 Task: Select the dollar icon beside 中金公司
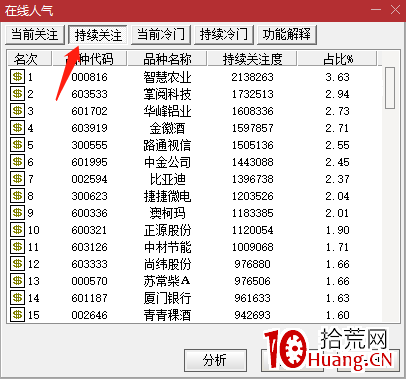(x=17, y=162)
